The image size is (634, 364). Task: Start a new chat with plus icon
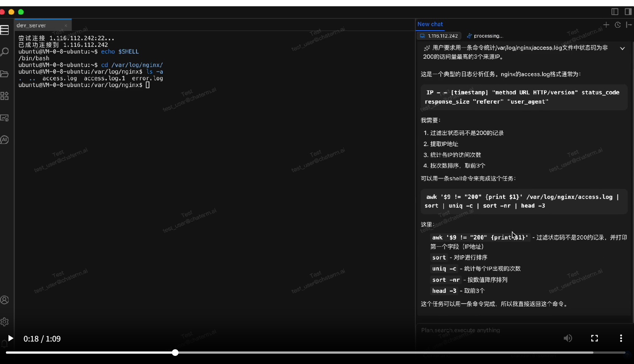[x=606, y=25]
